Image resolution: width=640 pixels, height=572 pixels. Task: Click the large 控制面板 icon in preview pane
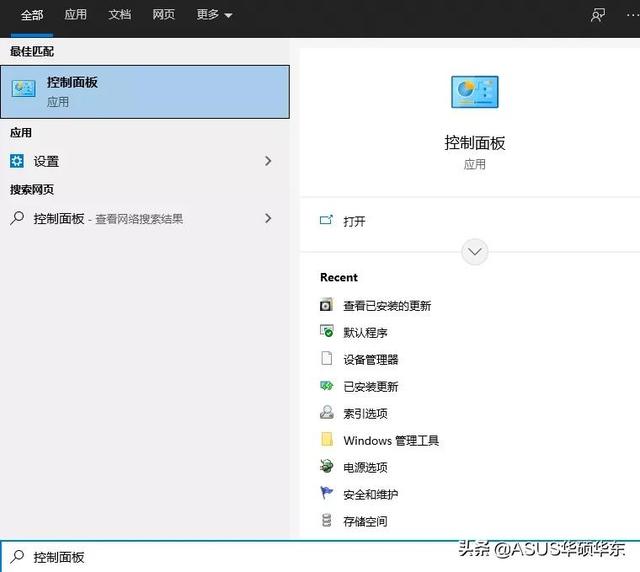[x=475, y=92]
